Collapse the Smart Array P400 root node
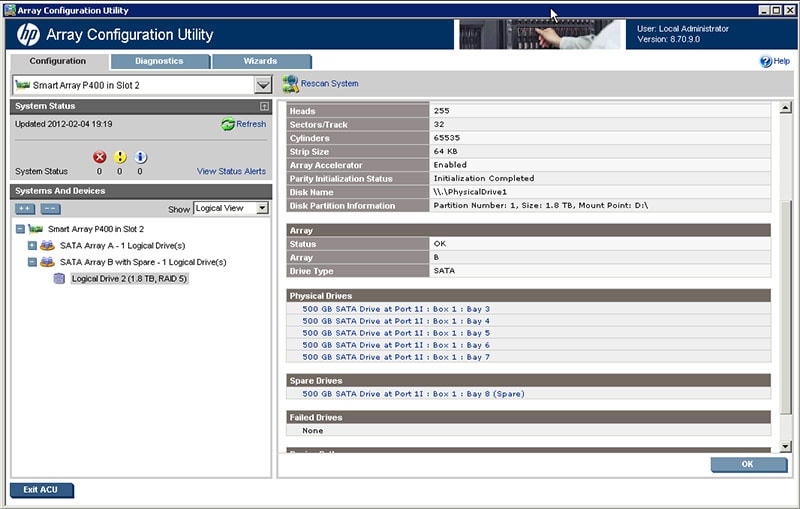 pyautogui.click(x=20, y=229)
